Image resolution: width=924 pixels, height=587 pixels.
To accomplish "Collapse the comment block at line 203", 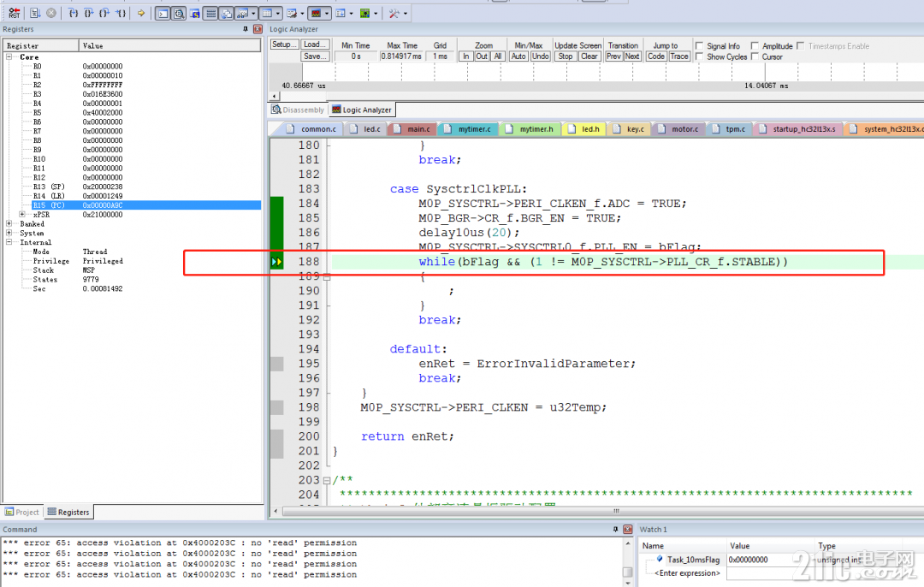I will pos(327,480).
